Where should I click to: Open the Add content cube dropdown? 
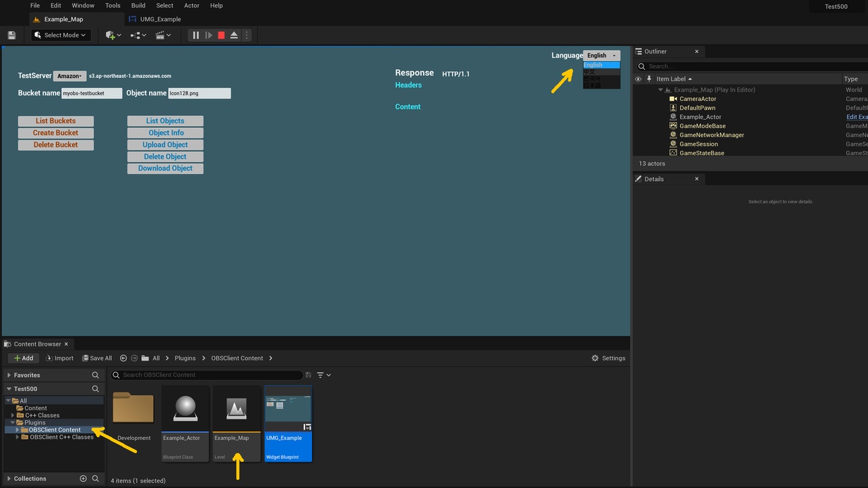tap(113, 35)
